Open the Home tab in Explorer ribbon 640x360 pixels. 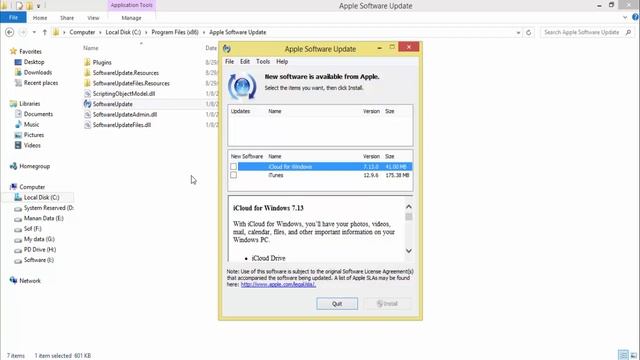click(40, 18)
